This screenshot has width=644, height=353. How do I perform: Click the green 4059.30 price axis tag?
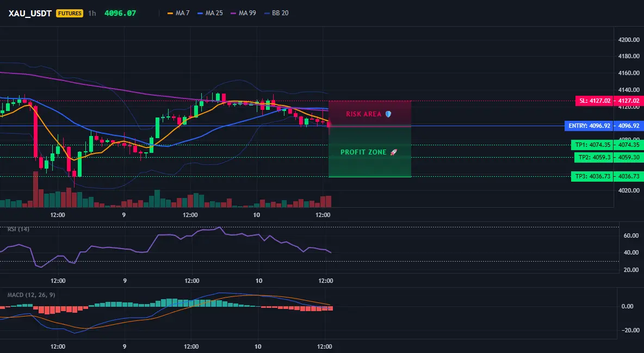(628, 157)
